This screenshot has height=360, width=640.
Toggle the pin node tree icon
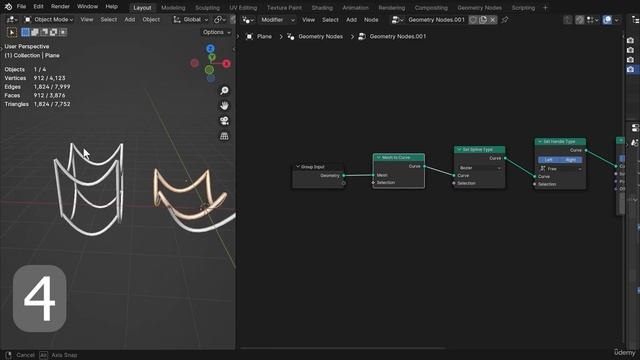point(505,20)
